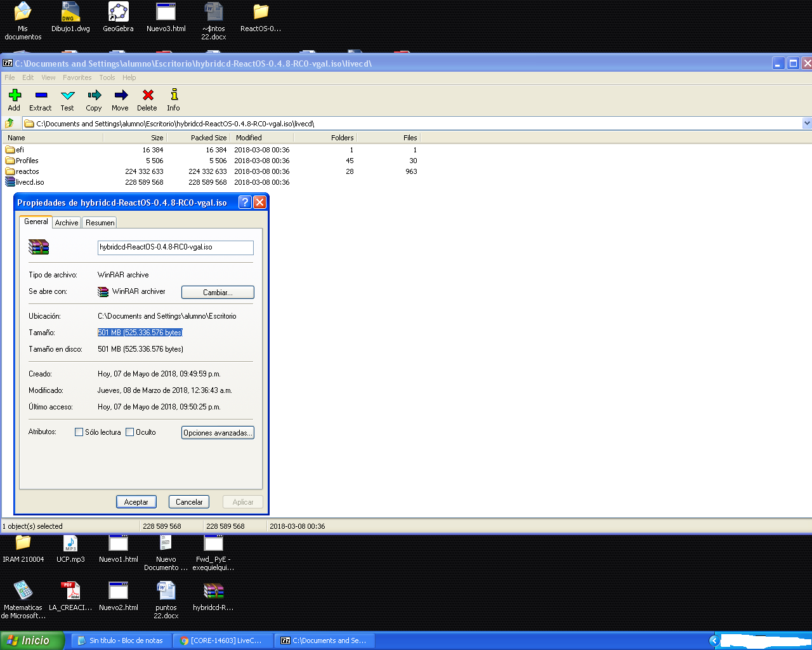The width and height of the screenshot is (812, 650).
Task: Click the Add toolbar icon in 7-Zip
Action: 15,95
